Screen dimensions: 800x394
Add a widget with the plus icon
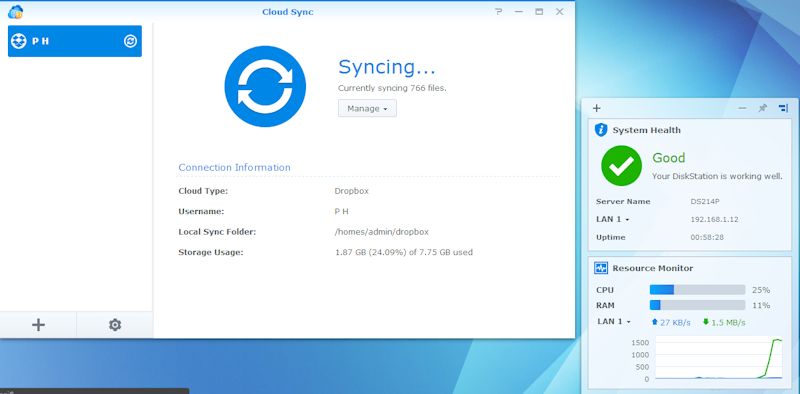pos(596,108)
